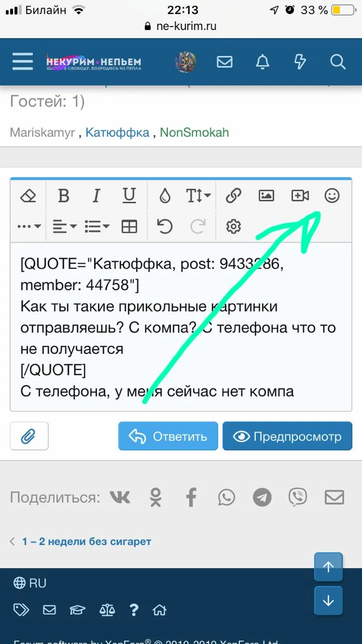Insert an image into the post
Viewport: 362px width, 644px height.
point(266,196)
